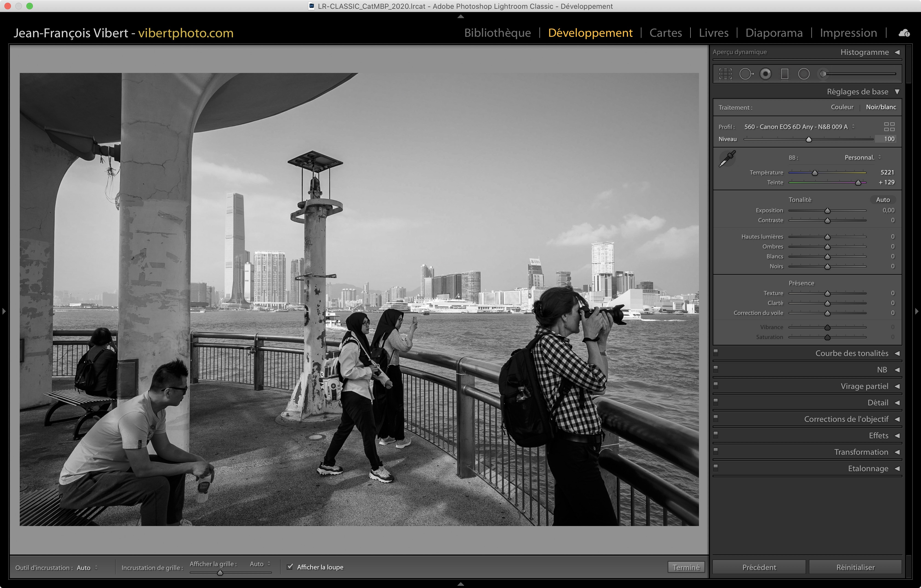The image size is (921, 588).
Task: Click the Température slider handle
Action: point(815,173)
